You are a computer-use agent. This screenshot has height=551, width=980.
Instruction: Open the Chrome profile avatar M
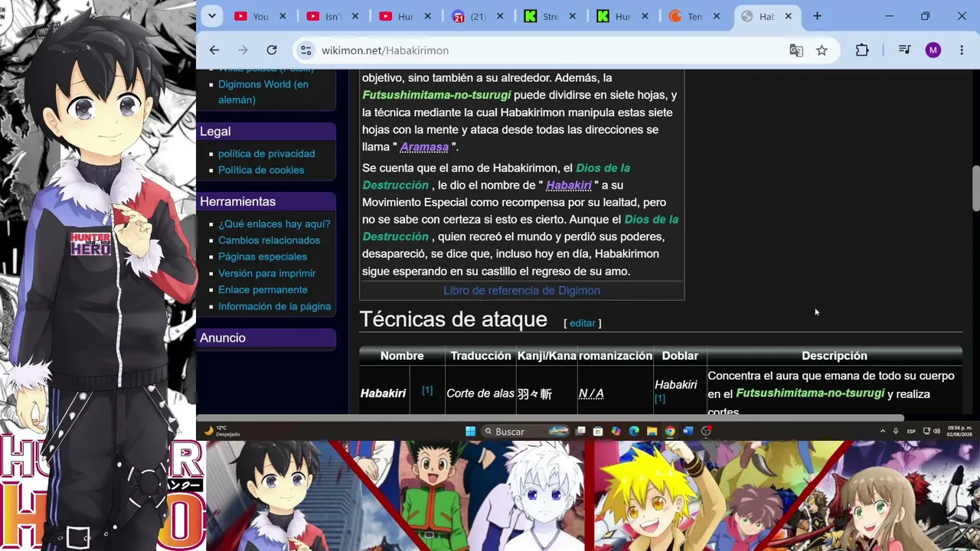coord(933,51)
